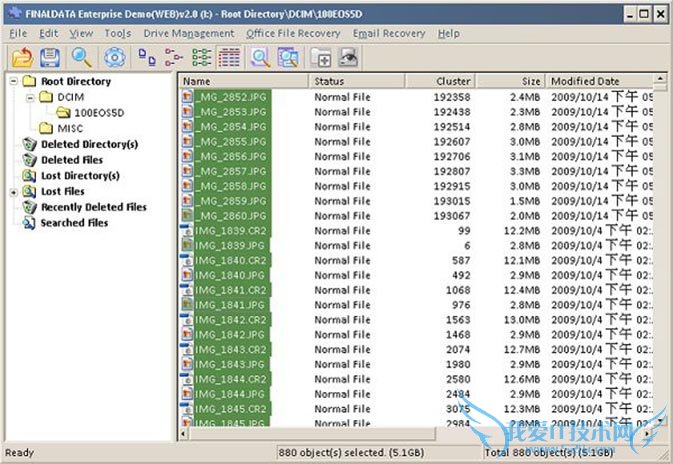Click the file icon beside IMG_1841.JPG
The width and height of the screenshot is (673, 464).
click(187, 305)
